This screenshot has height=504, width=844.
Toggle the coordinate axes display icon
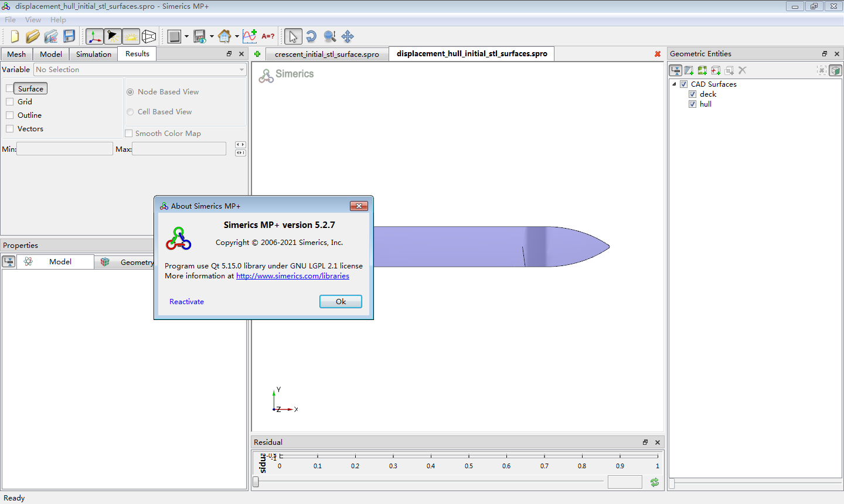point(94,36)
